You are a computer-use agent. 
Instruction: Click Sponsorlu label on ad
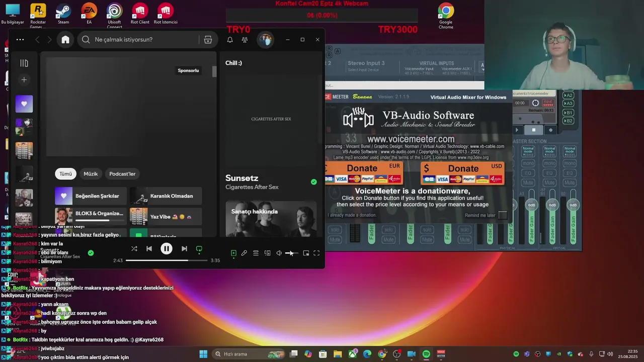click(188, 70)
